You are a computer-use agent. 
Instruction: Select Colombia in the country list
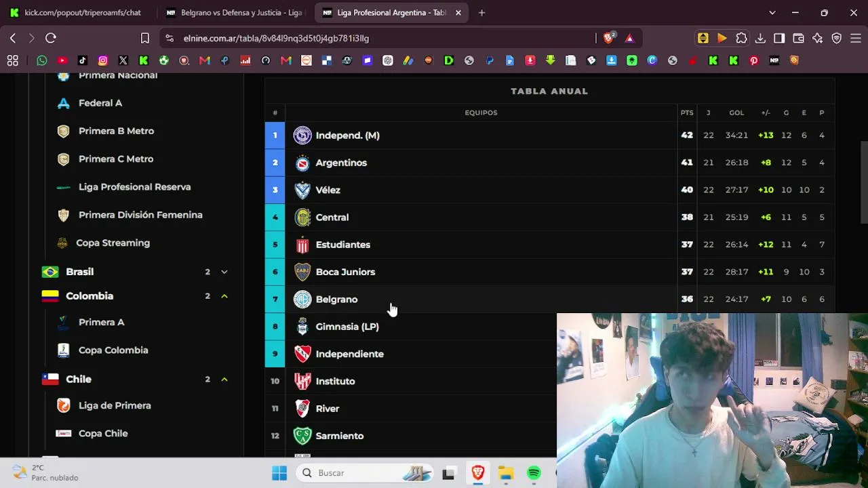click(90, 296)
